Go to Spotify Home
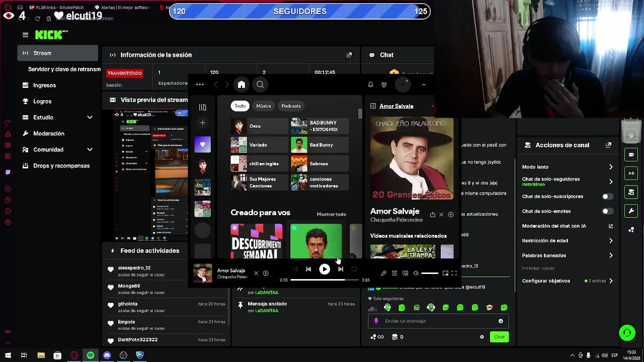This screenshot has width=644, height=362. point(242,84)
